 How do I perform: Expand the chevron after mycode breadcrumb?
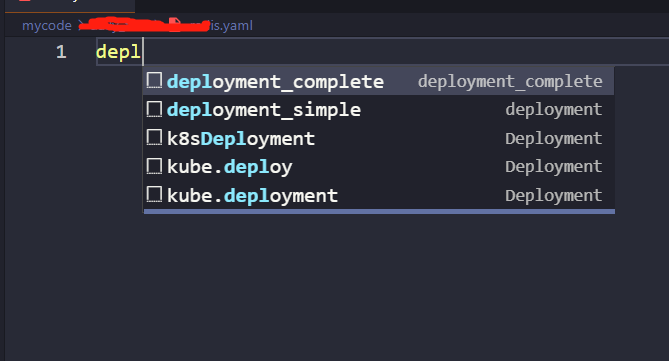tap(80, 26)
